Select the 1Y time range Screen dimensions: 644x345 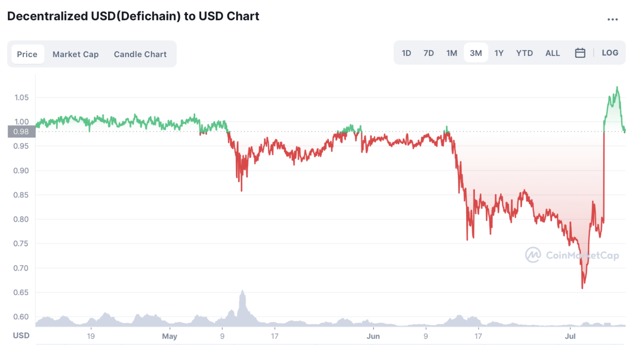point(499,53)
